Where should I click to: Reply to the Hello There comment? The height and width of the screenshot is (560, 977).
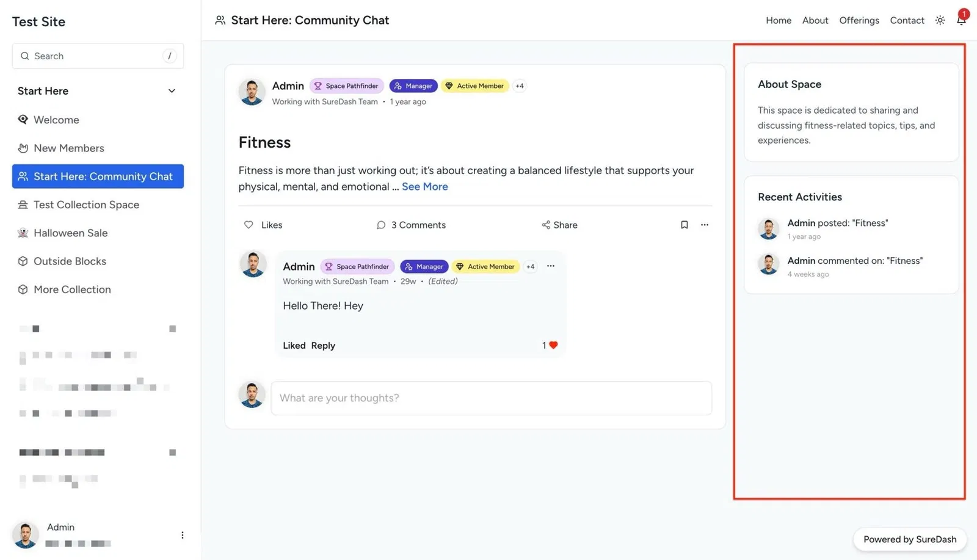pyautogui.click(x=324, y=345)
